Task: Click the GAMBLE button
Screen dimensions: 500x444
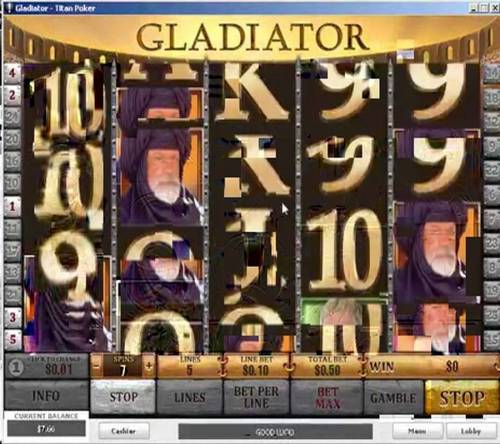Action: [393, 398]
